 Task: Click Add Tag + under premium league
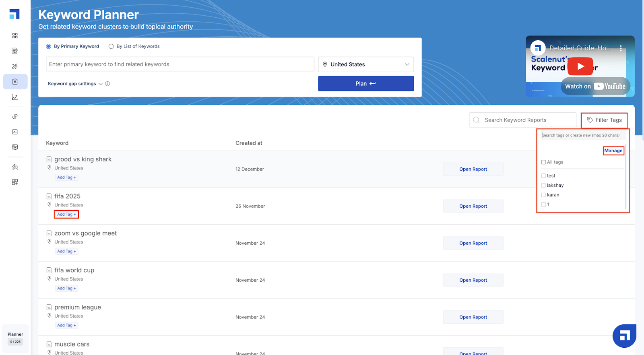click(x=66, y=326)
